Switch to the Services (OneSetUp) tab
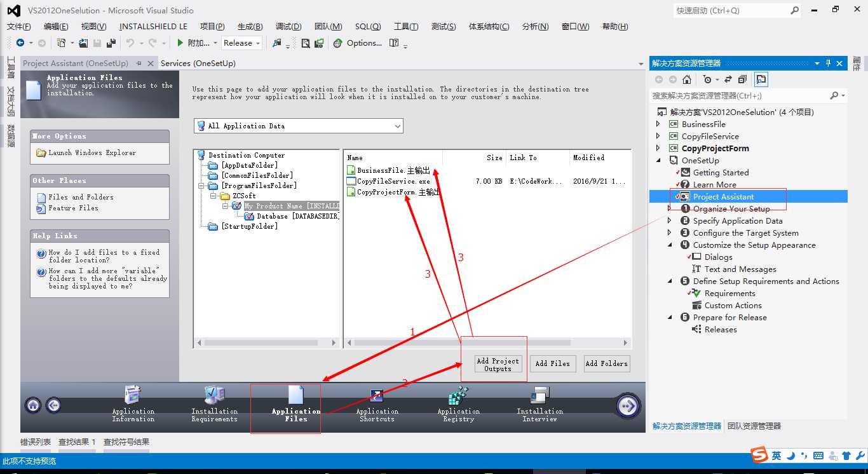Screen dimensions: 868x474 198,64
